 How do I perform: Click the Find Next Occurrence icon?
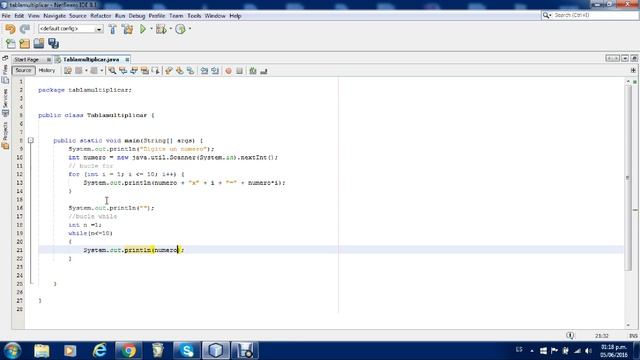134,71
